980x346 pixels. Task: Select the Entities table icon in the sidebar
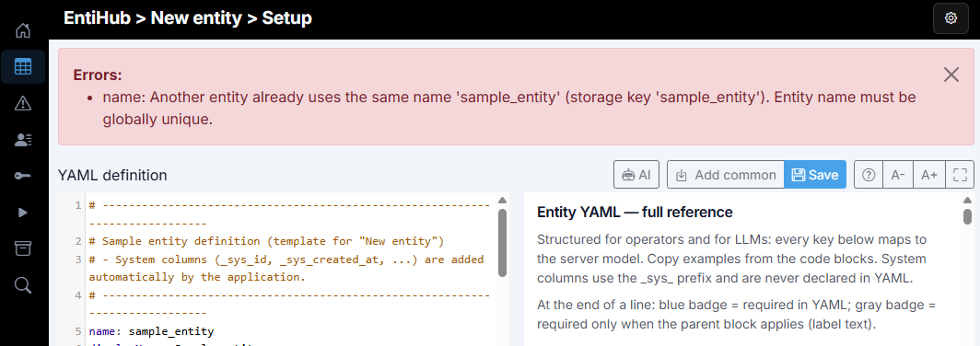coord(22,66)
